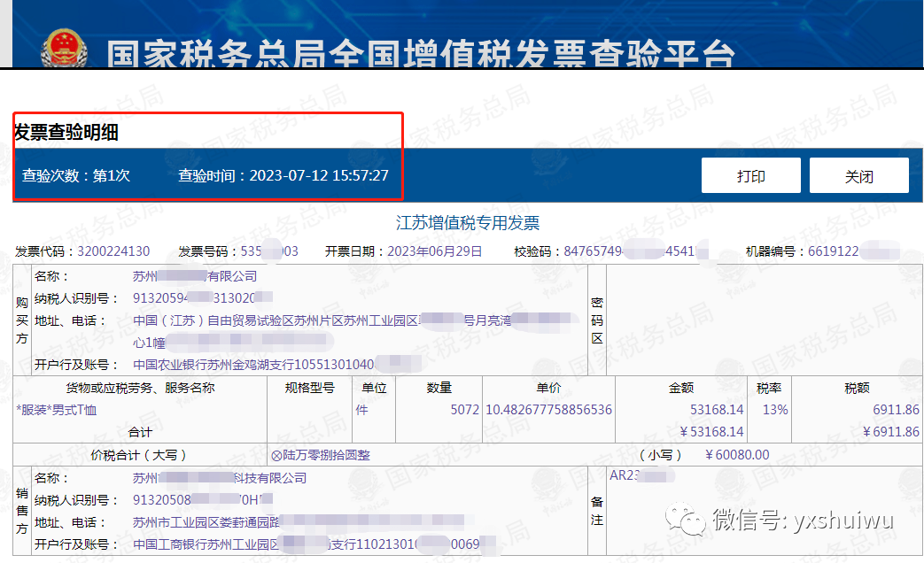Viewport: 924px width, 563px height.
Task: Click the total ￥60080.00 value
Action: (x=736, y=455)
